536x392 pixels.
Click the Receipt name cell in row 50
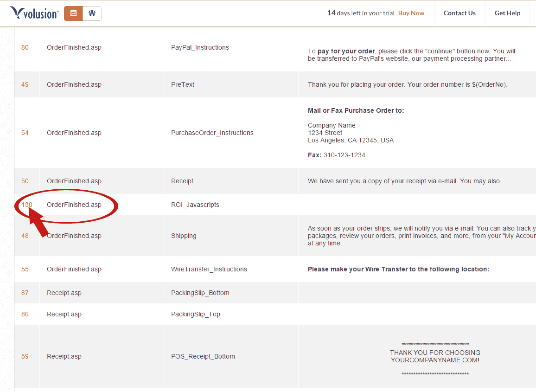[182, 181]
